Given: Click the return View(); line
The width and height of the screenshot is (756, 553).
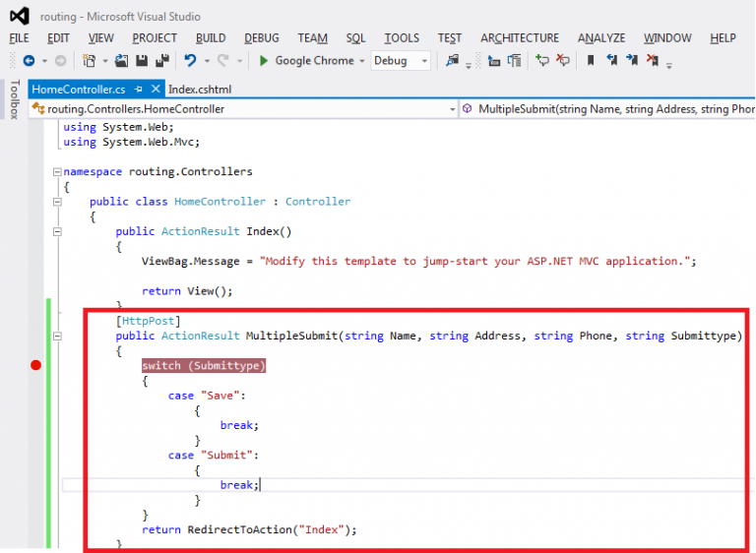Looking at the screenshot, I should (x=187, y=291).
